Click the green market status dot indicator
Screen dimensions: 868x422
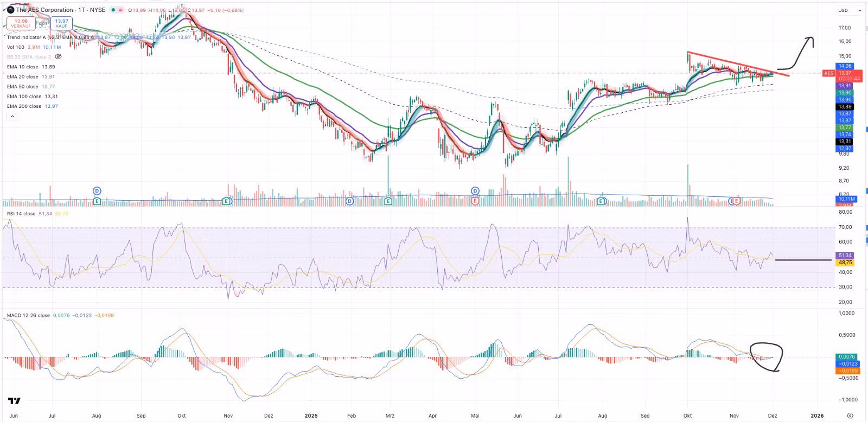pyautogui.click(x=112, y=10)
